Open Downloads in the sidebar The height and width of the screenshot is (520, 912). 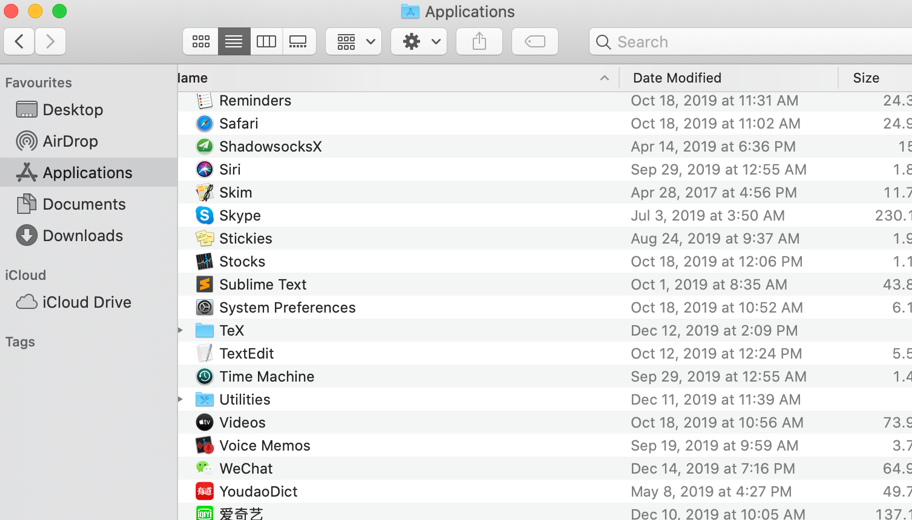click(82, 236)
